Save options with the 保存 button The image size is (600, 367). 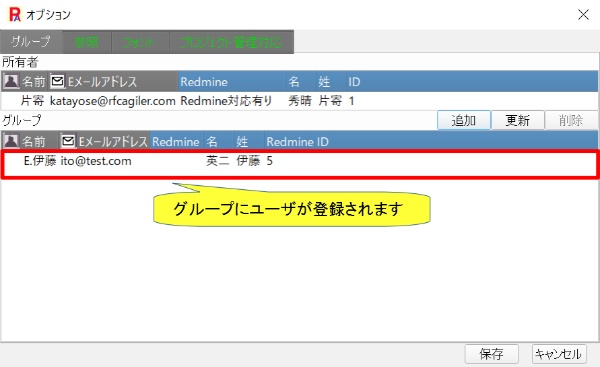(492, 354)
